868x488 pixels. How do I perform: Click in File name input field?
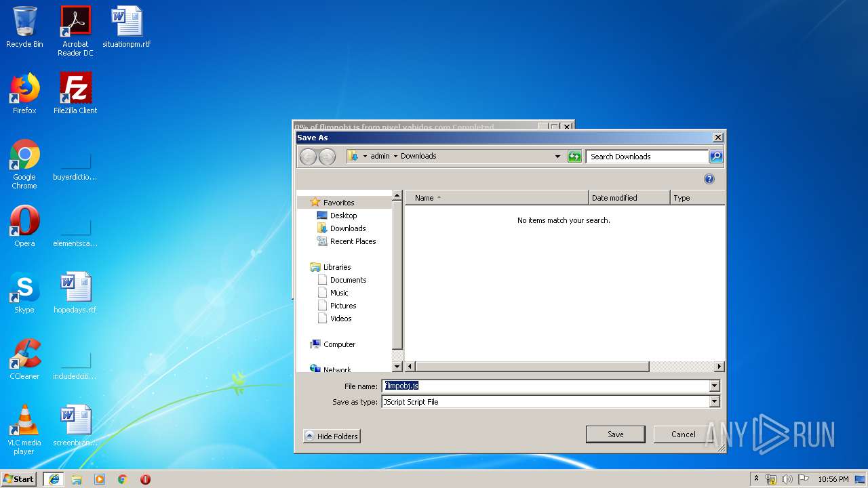[x=545, y=386]
